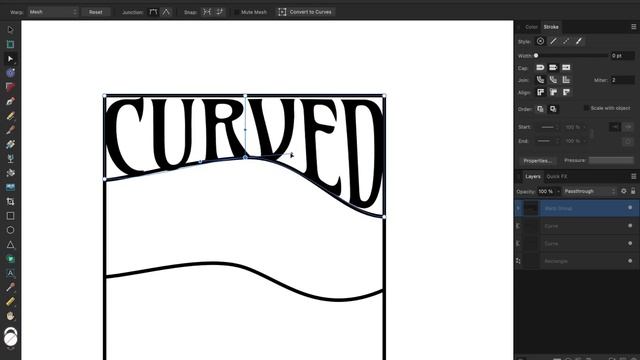Select the Rectangle shape tool
The image size is (640, 360).
pos(10,216)
